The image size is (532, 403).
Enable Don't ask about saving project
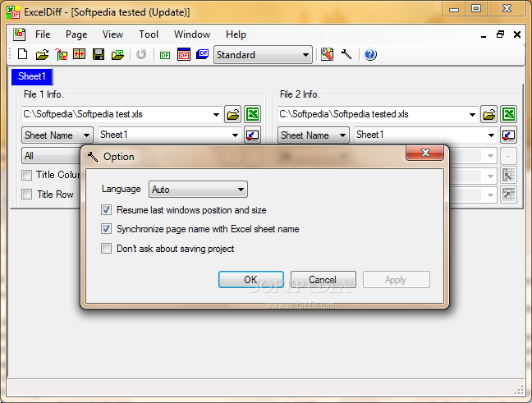(x=106, y=249)
